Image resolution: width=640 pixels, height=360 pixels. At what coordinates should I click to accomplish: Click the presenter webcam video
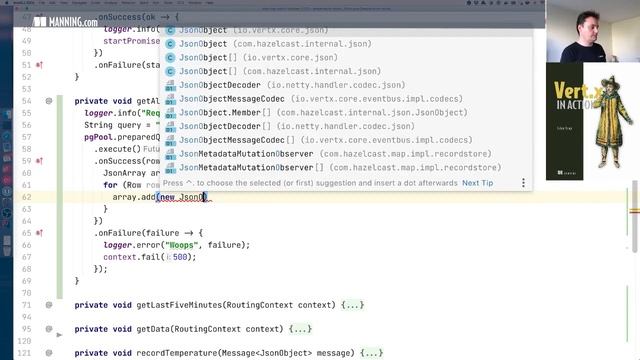(x=592, y=31)
